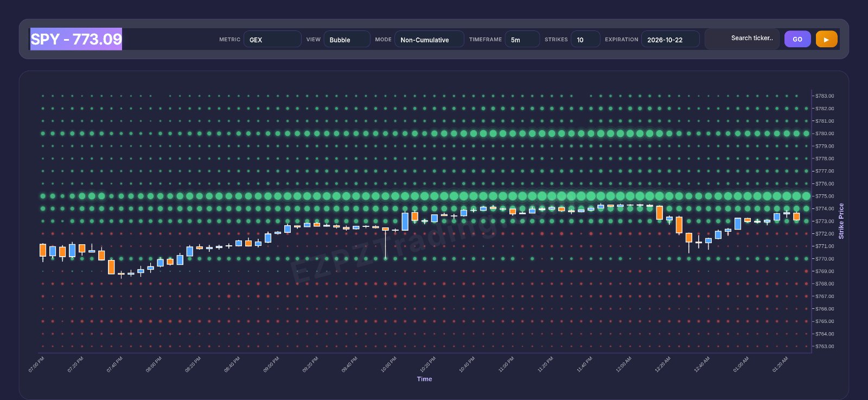Click the SPY - 773.09 ticker header
Viewport: 868px width, 400px height.
tap(76, 39)
